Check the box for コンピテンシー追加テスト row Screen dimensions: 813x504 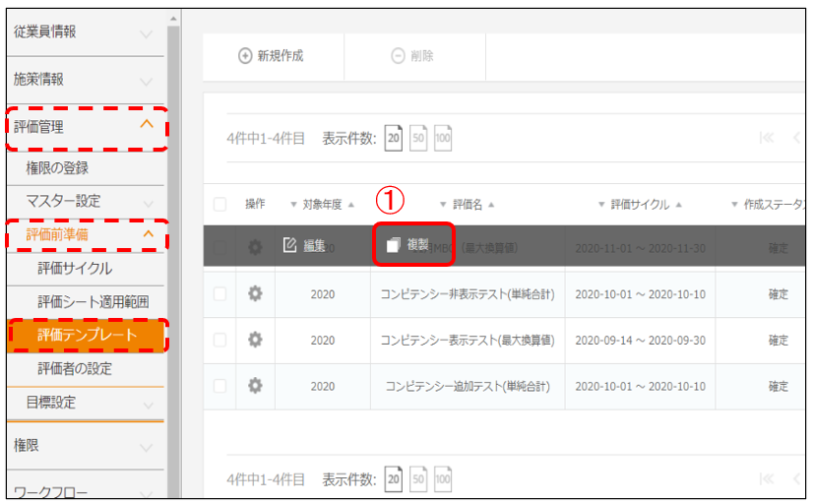point(219,386)
